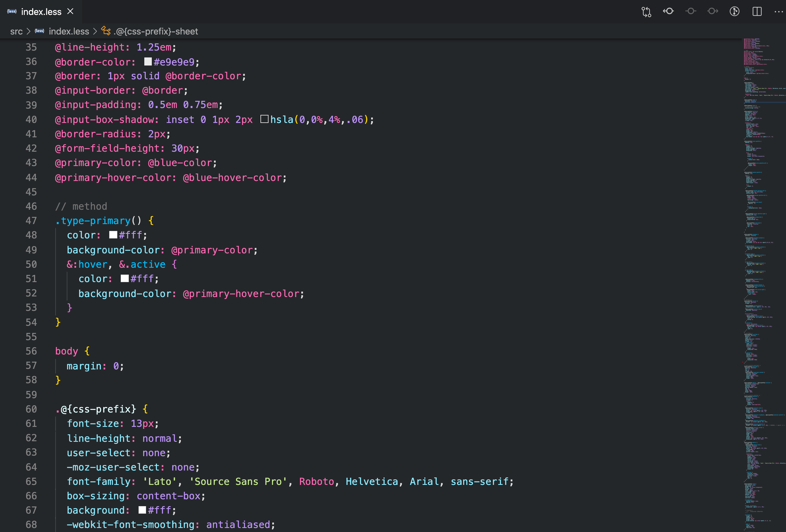786x532 pixels.
Task: Click the #e9e9e9 border-color swatch
Action: pyautogui.click(x=148, y=61)
